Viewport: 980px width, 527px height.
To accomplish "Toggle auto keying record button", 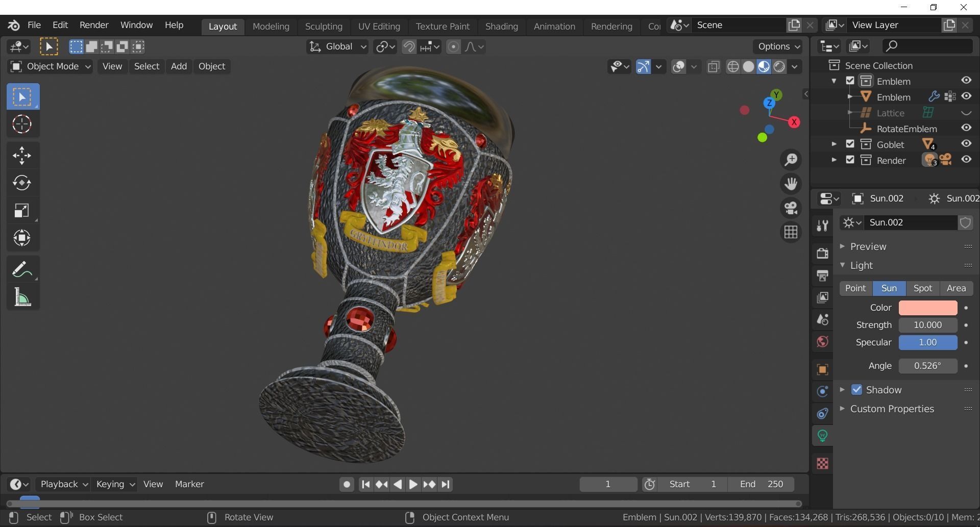I will (x=347, y=484).
